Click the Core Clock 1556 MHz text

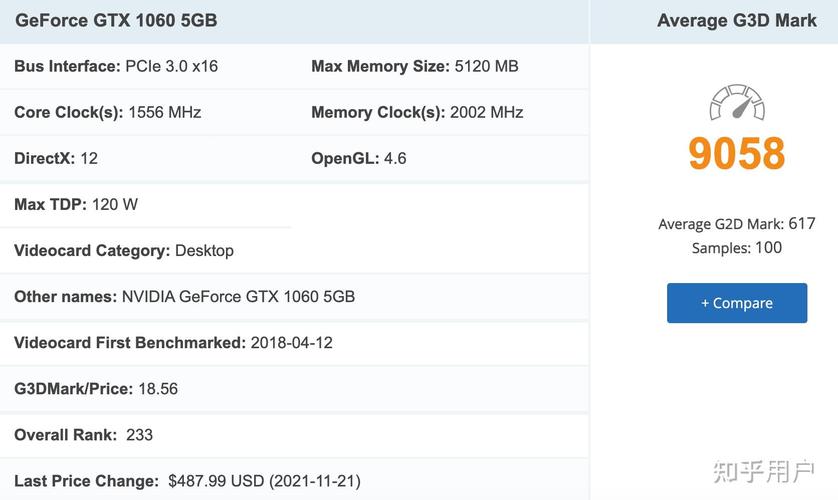click(x=164, y=113)
